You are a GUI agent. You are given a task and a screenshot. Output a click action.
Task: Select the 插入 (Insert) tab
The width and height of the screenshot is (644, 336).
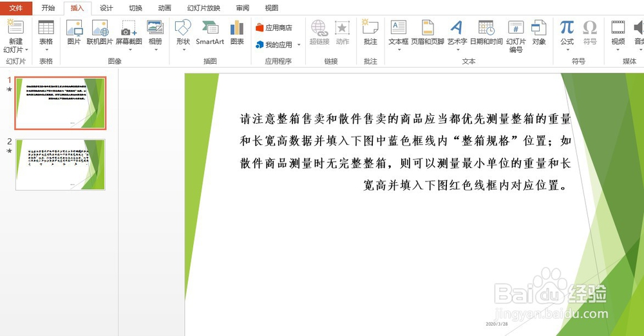click(77, 8)
